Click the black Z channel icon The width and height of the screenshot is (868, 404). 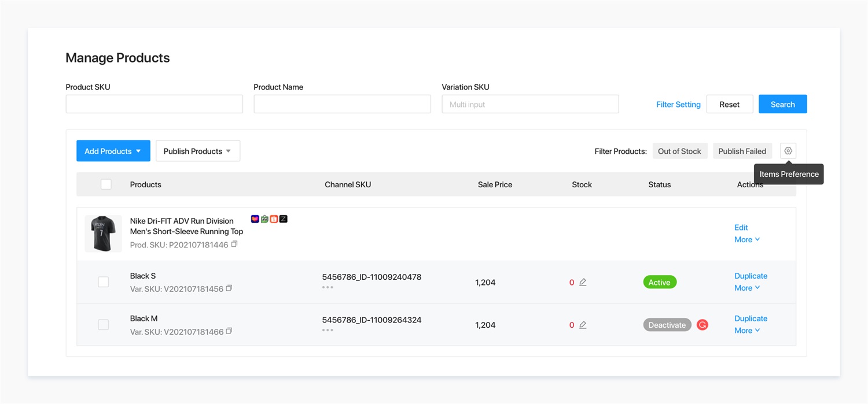pyautogui.click(x=284, y=219)
